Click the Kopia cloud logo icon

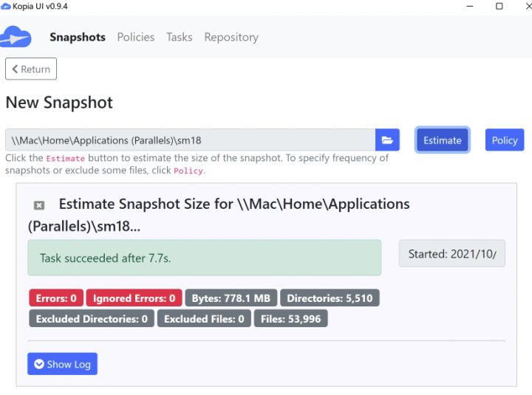tap(16, 36)
